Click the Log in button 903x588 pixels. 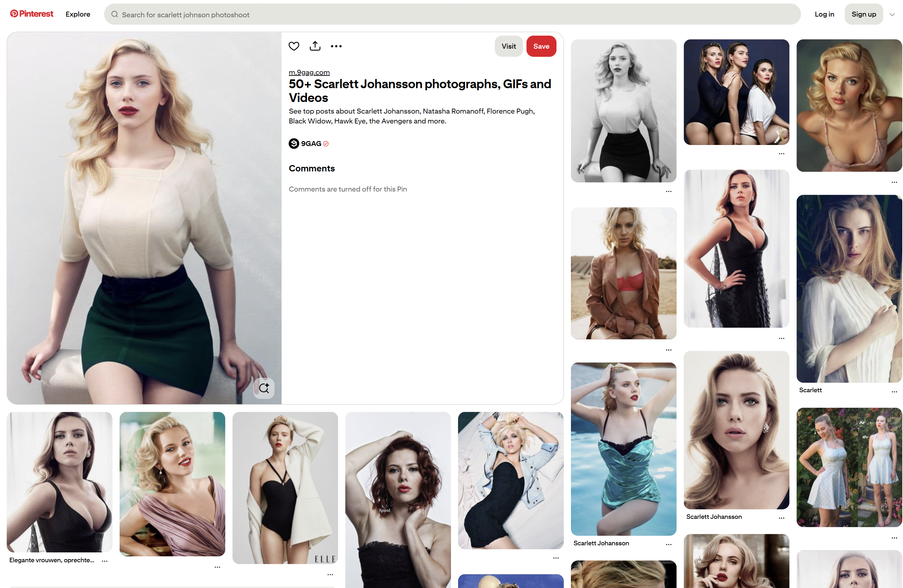(824, 14)
